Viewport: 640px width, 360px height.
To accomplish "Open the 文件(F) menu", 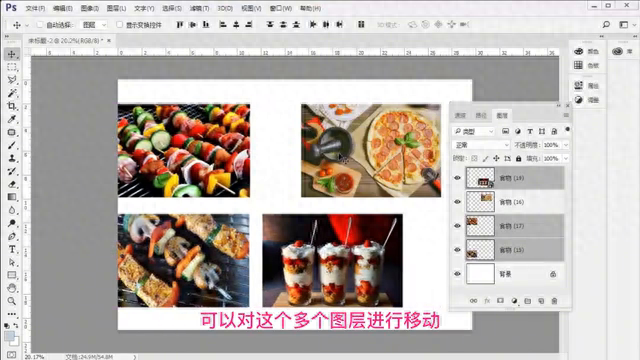I will (35, 8).
